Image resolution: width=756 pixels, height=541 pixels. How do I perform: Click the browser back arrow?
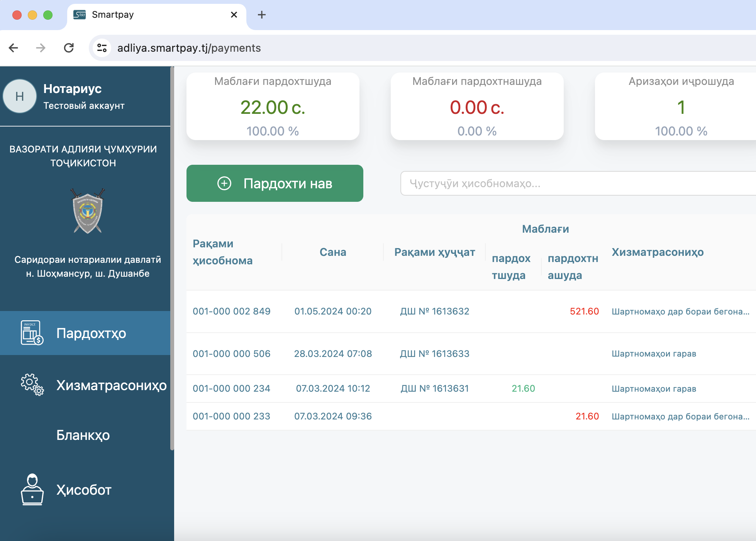click(x=14, y=48)
